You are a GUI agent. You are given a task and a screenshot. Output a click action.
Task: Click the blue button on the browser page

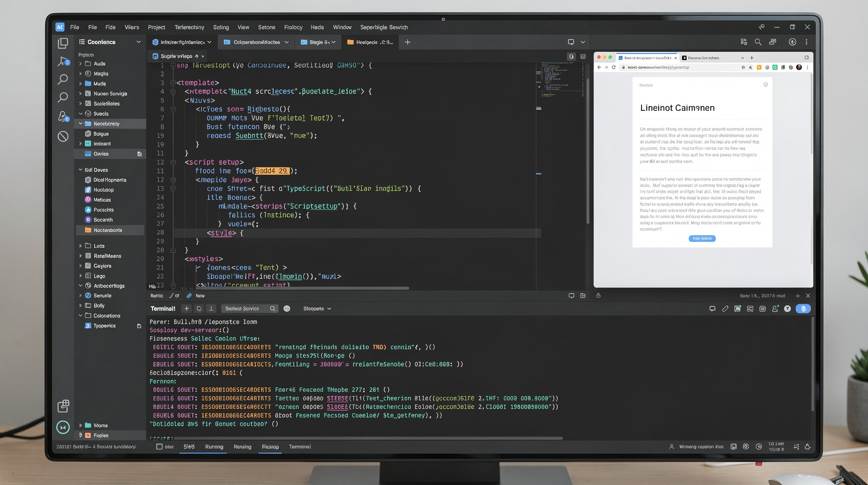[x=702, y=238]
